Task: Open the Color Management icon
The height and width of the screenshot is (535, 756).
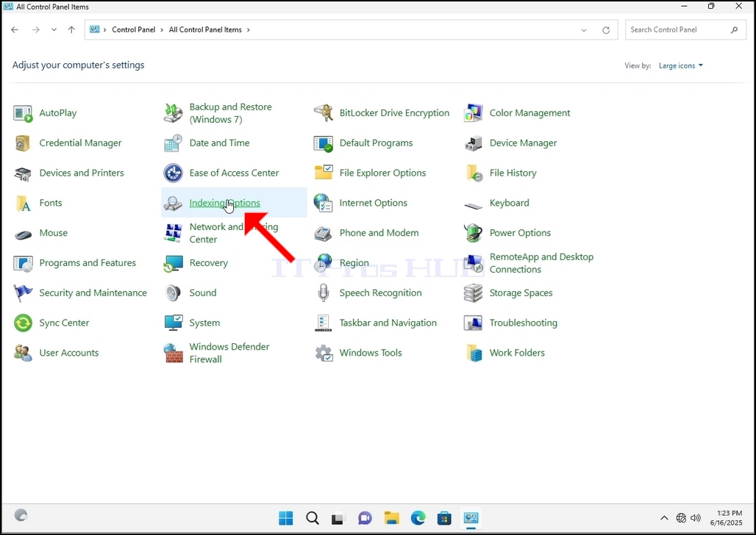Action: pyautogui.click(x=474, y=113)
